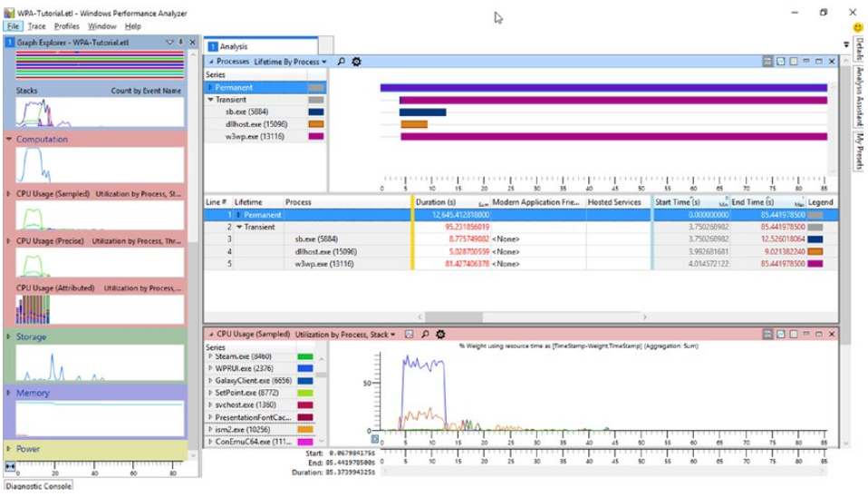Click the CPU Usage (Precise) graph thumbnail
This screenshot has width=868, height=497.
pyautogui.click(x=100, y=262)
